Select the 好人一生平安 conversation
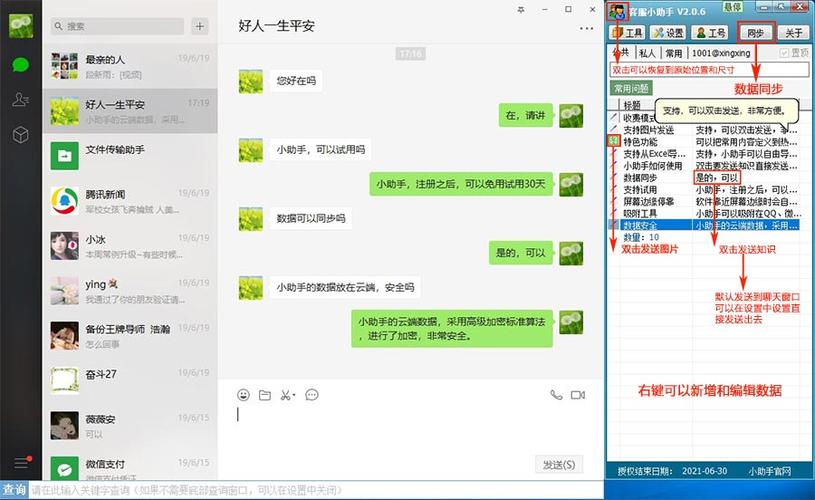 tap(130, 111)
